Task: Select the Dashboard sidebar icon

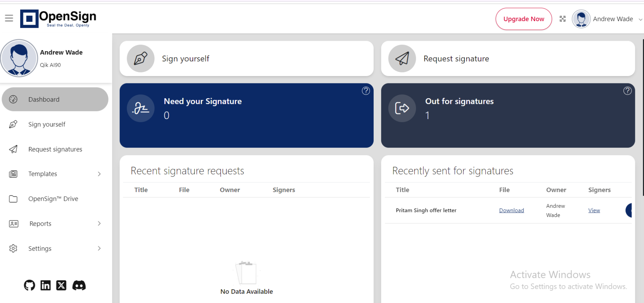Action: pos(13,99)
